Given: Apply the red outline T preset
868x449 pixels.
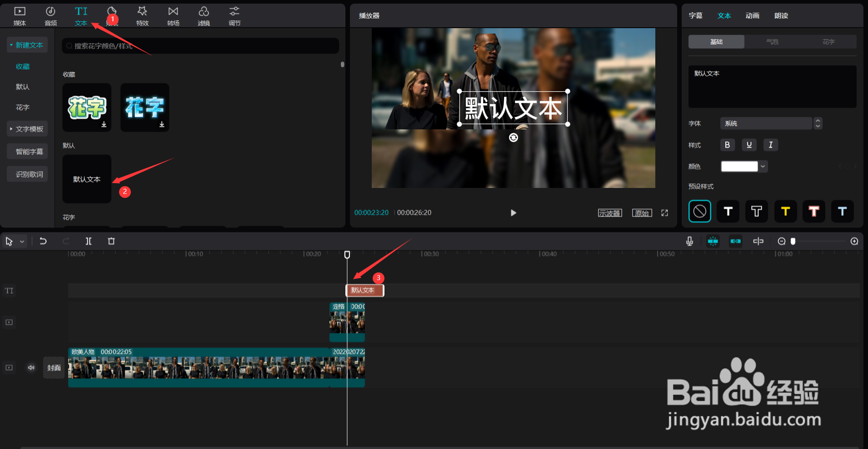Looking at the screenshot, I should coord(814,211).
